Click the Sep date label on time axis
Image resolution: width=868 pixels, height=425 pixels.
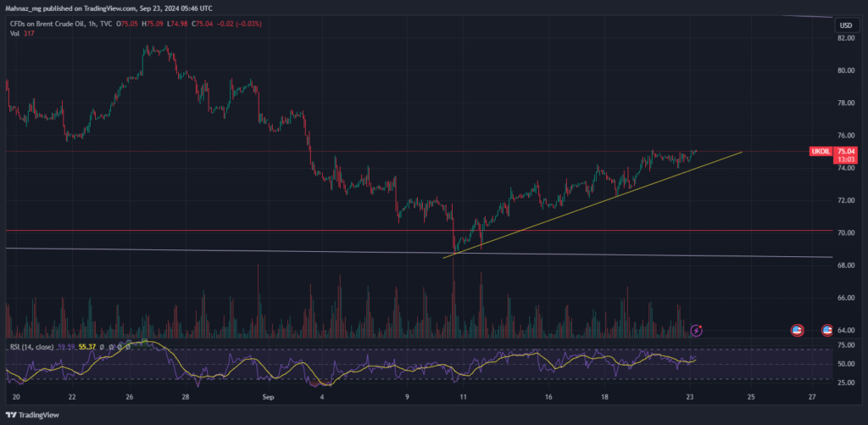click(269, 397)
